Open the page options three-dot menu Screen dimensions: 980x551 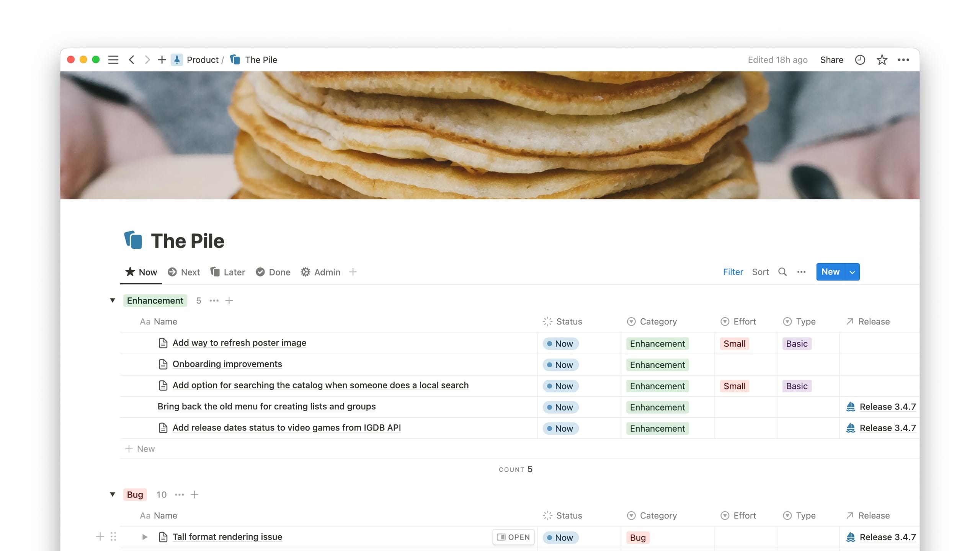coord(903,60)
